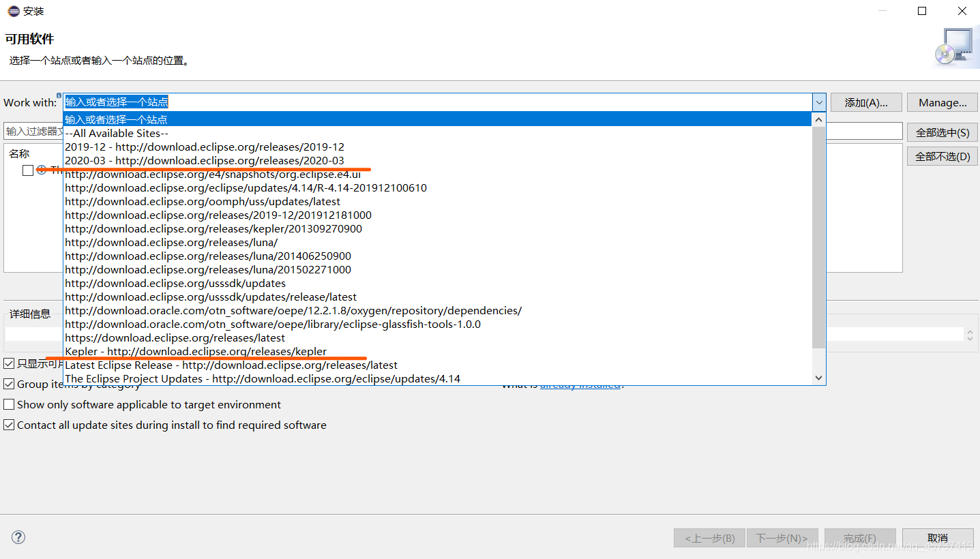This screenshot has width=980, height=559.
Task: Select '--All Available Sites--' entry
Action: point(438,133)
